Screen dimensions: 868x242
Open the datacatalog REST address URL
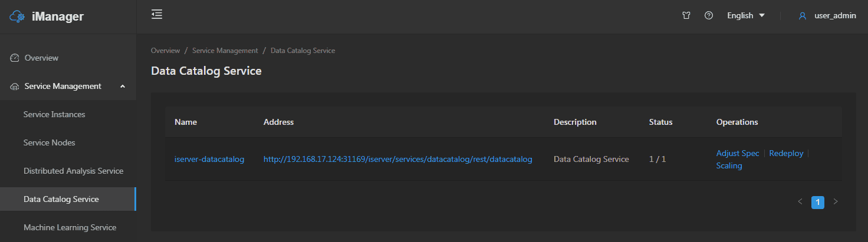[x=397, y=159]
